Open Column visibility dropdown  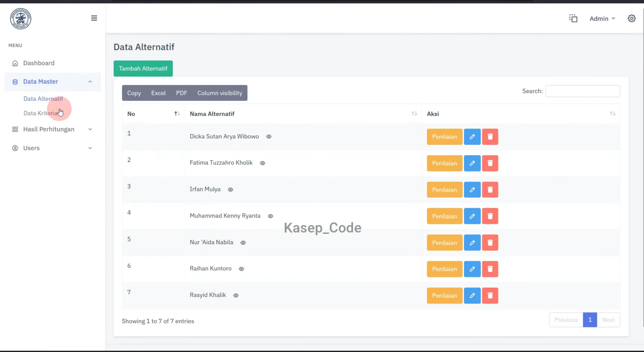tap(220, 93)
